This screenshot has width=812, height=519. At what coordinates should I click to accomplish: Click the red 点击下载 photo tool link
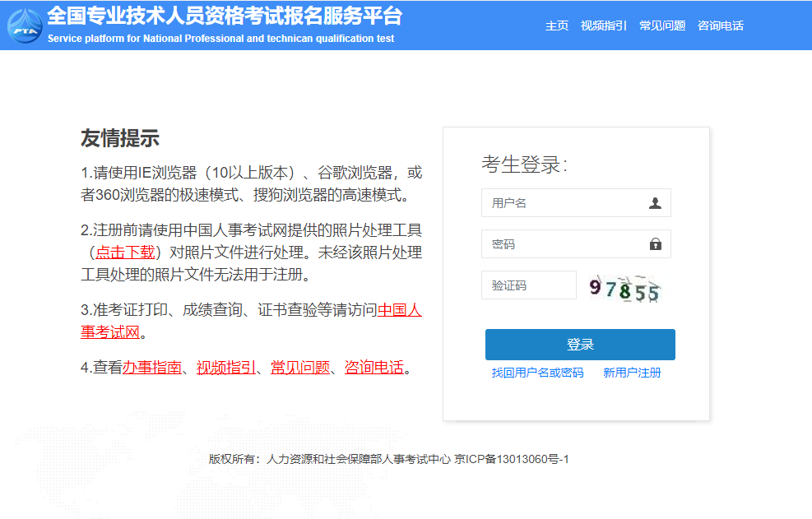coord(125,252)
